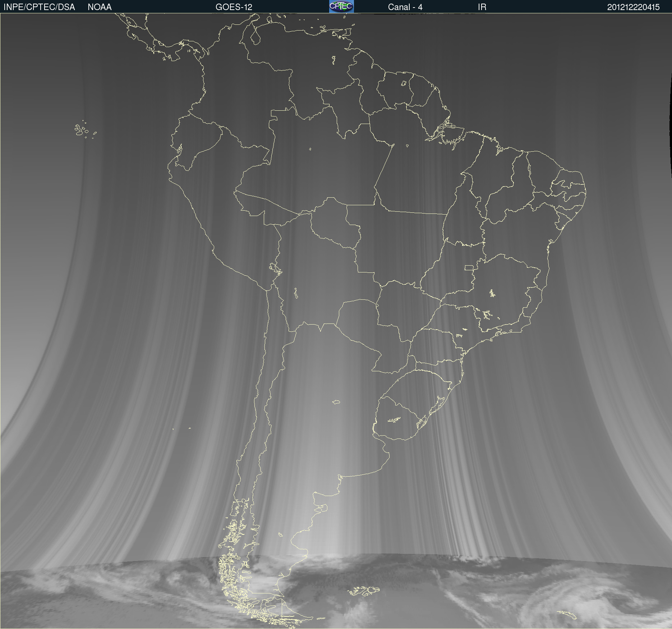This screenshot has height=629, width=672.
Task: Click the 201212220415 timestamp
Action: click(633, 7)
